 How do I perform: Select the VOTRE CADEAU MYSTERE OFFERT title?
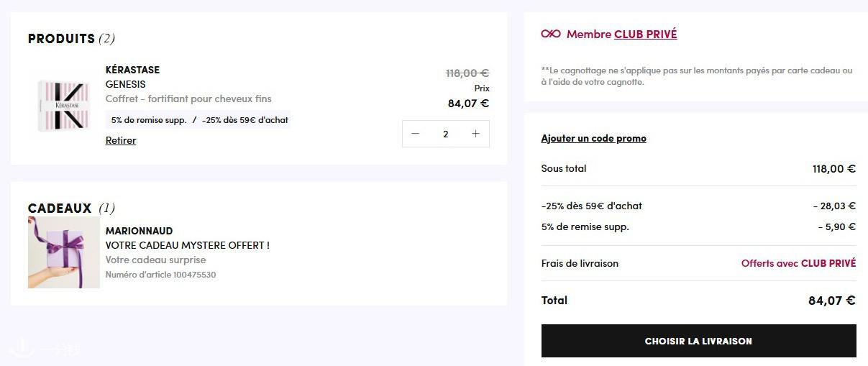(188, 245)
